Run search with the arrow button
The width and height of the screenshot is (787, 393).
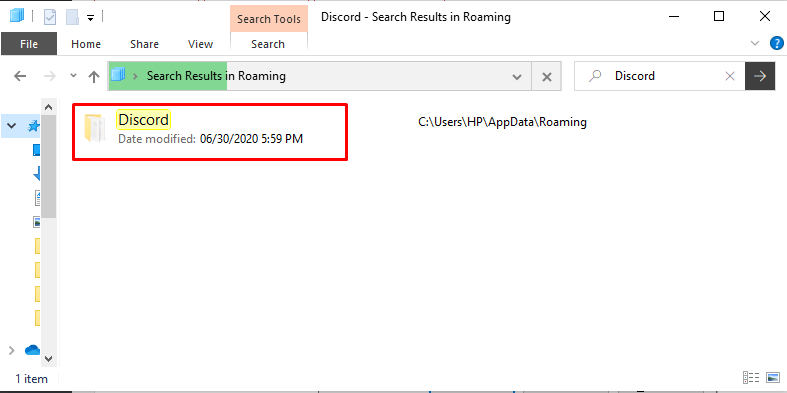(x=760, y=76)
